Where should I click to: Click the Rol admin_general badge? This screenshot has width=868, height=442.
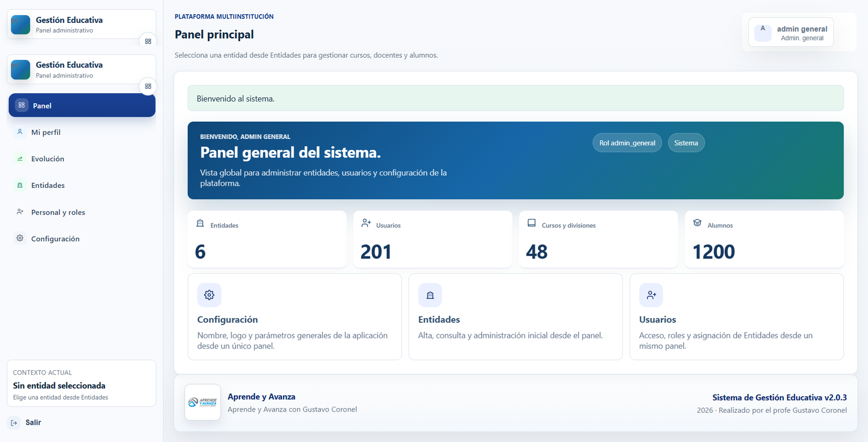627,143
